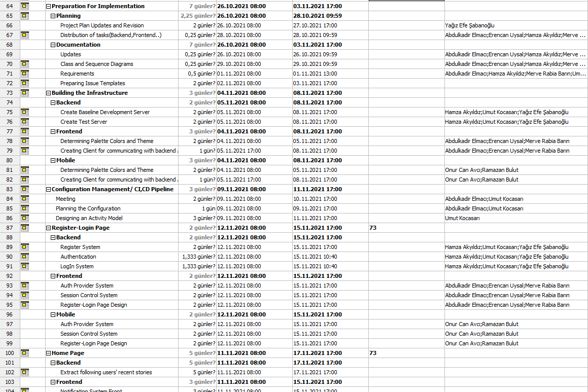Click the indicator icon for Planning the Configuration
588x392 pixels.
point(25,208)
